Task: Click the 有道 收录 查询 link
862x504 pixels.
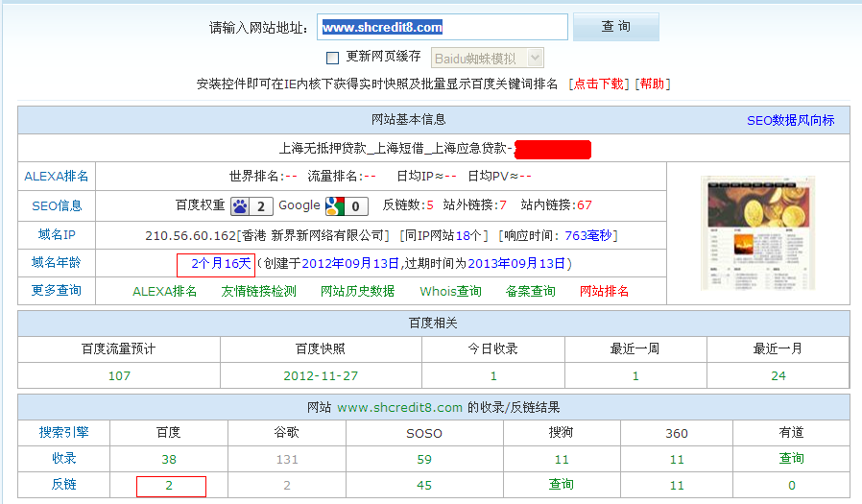Action: (x=791, y=459)
